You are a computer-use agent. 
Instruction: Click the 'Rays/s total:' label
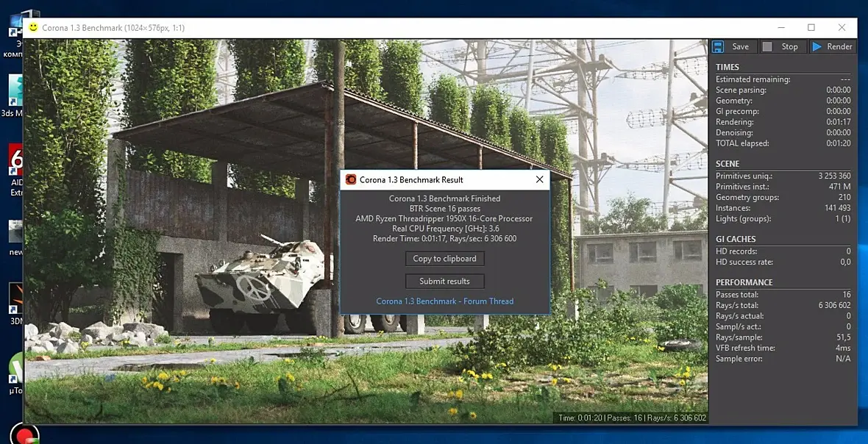pos(737,305)
